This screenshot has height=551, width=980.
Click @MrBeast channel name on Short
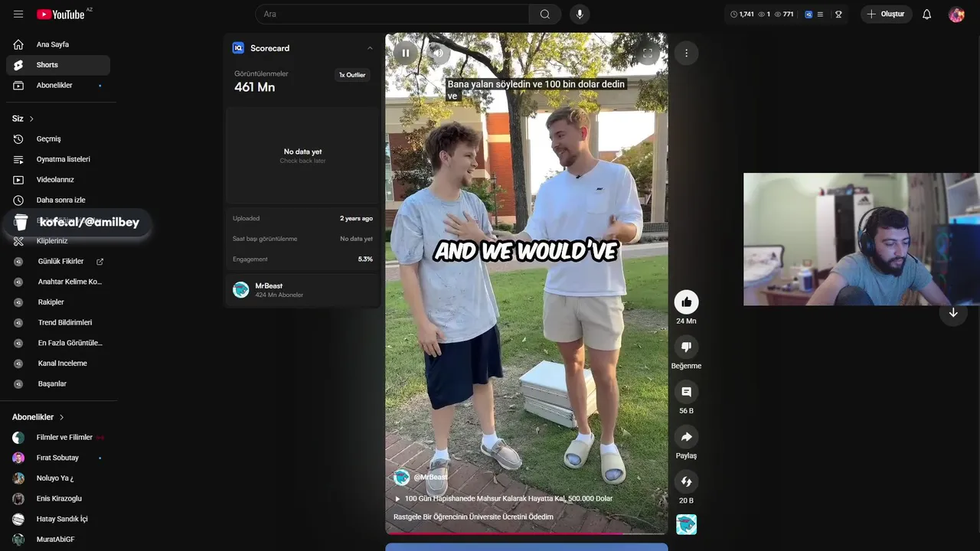coord(430,478)
